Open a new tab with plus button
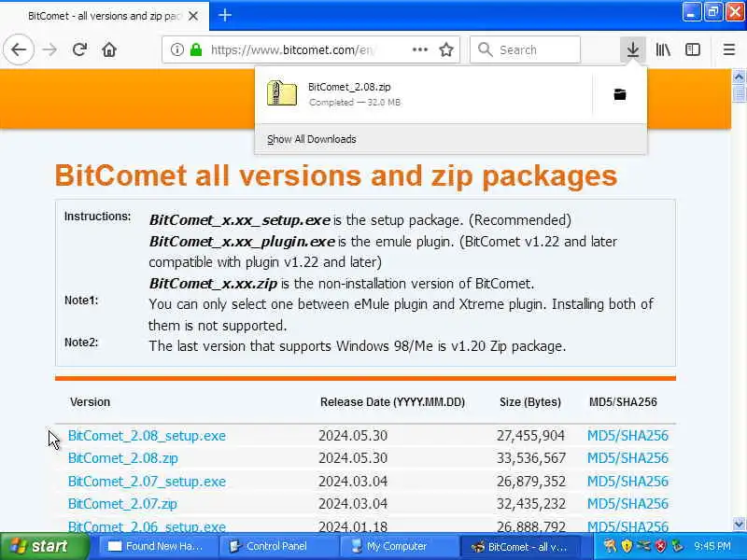Screen dimensions: 747x560 [225, 15]
